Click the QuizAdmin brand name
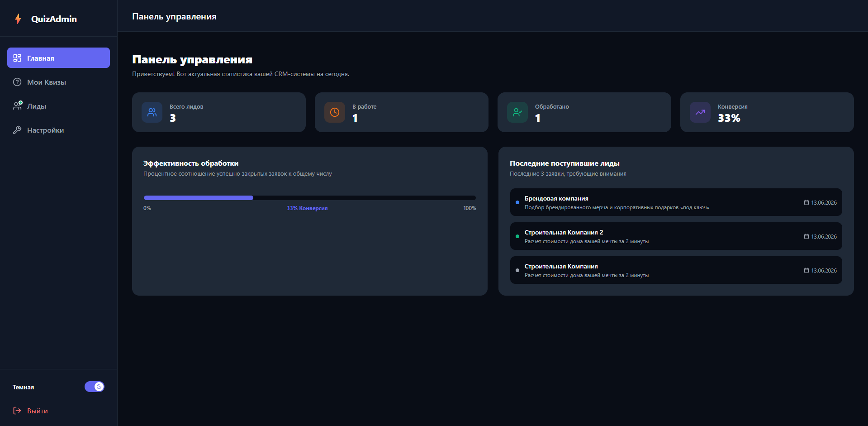 point(54,19)
